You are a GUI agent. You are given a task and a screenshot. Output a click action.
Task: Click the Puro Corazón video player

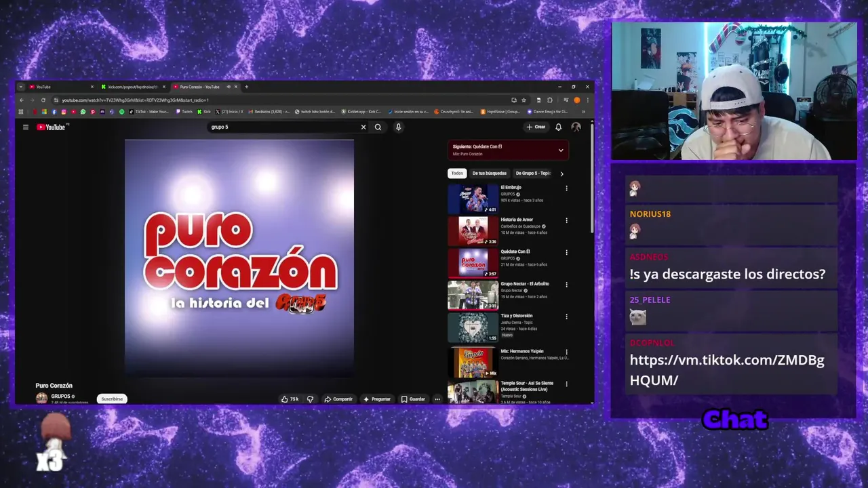click(239, 258)
